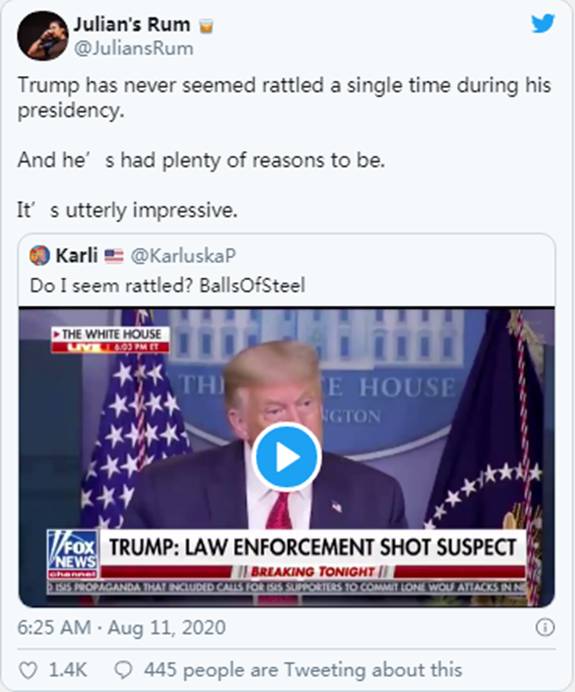
Task: Click the US flag emoji beside Karli
Action: coord(114,255)
